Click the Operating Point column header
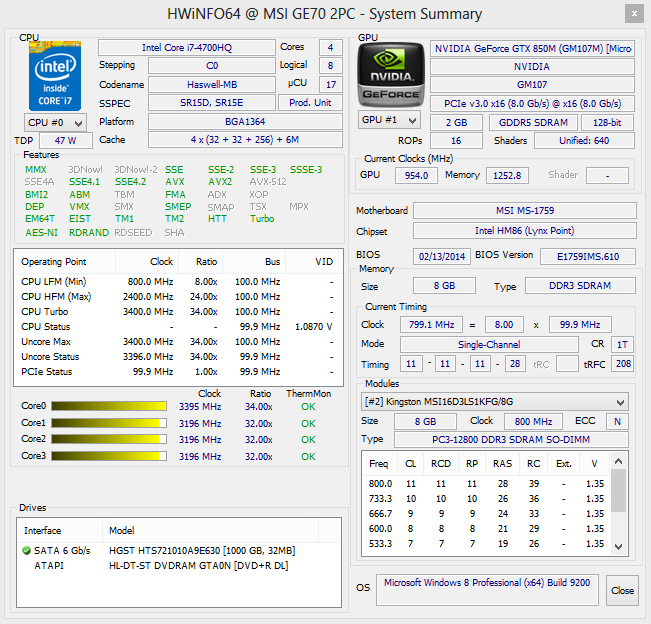This screenshot has width=651, height=624. pos(65,262)
